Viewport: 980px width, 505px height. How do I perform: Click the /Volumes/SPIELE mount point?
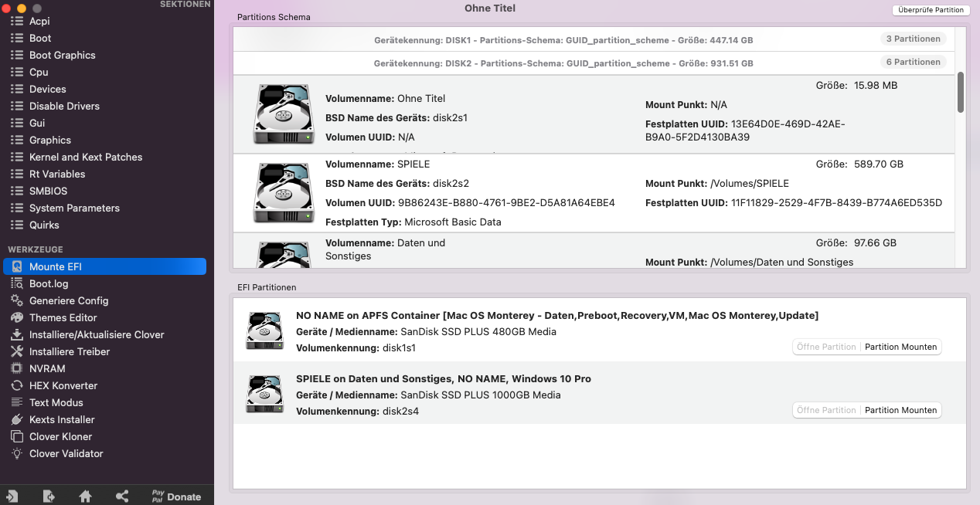pos(750,184)
